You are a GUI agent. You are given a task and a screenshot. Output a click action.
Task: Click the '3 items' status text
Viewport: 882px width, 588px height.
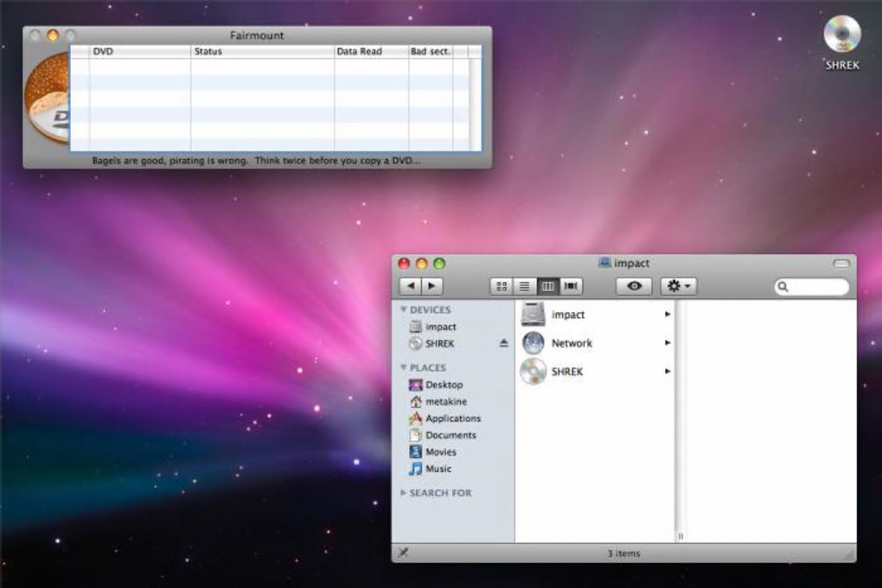pyautogui.click(x=623, y=553)
